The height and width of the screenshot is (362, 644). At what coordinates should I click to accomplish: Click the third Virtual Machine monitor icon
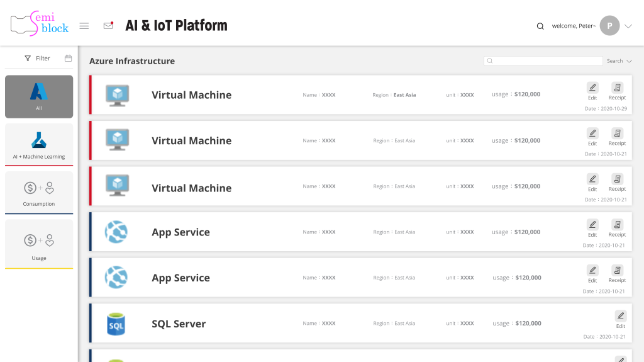click(x=118, y=185)
